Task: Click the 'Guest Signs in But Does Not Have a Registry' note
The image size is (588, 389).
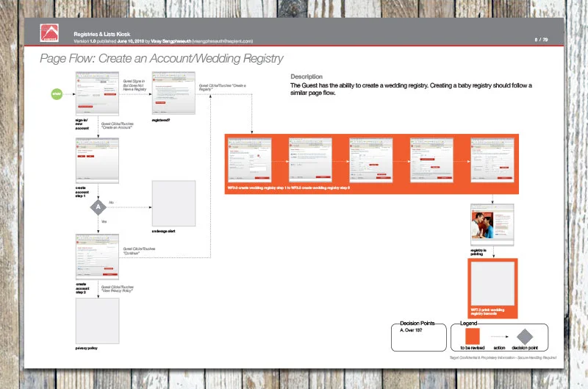Action: [x=135, y=85]
